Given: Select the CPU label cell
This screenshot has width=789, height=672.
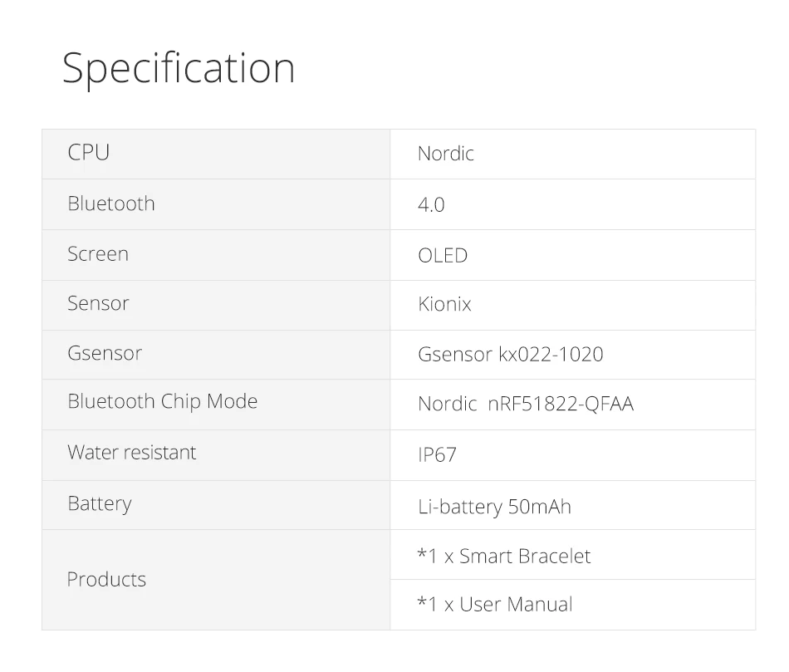Looking at the screenshot, I should (89, 153).
